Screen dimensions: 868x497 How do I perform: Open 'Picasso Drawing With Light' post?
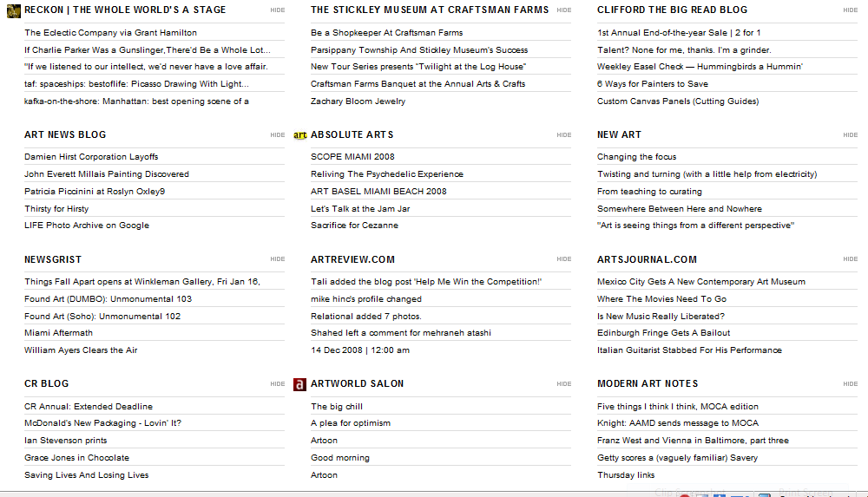136,83
